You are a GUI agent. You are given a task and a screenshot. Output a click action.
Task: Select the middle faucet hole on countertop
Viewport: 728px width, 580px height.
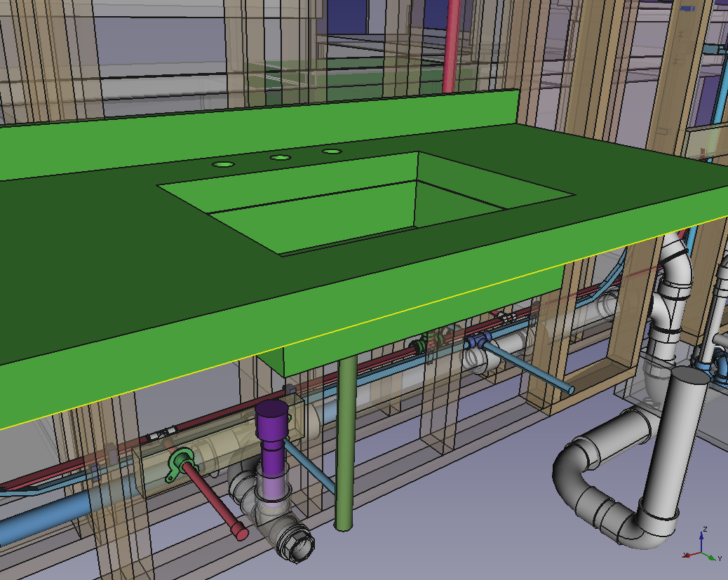(281, 157)
